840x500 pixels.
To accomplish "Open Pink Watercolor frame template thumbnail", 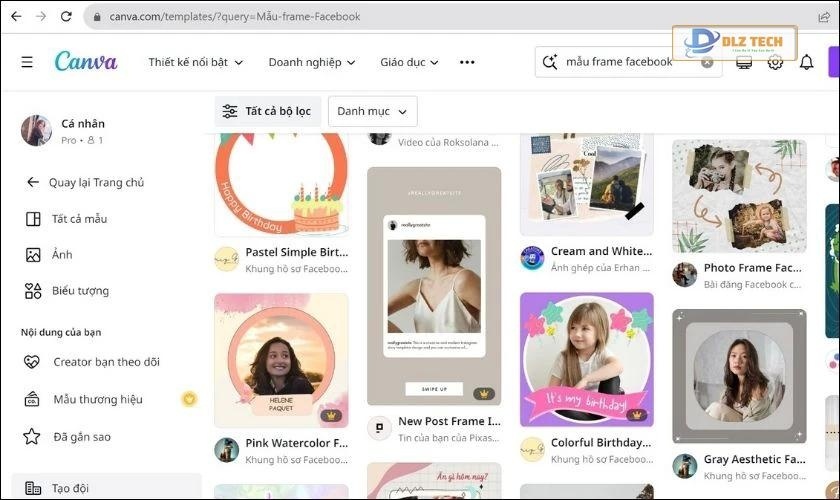I will pyautogui.click(x=281, y=360).
